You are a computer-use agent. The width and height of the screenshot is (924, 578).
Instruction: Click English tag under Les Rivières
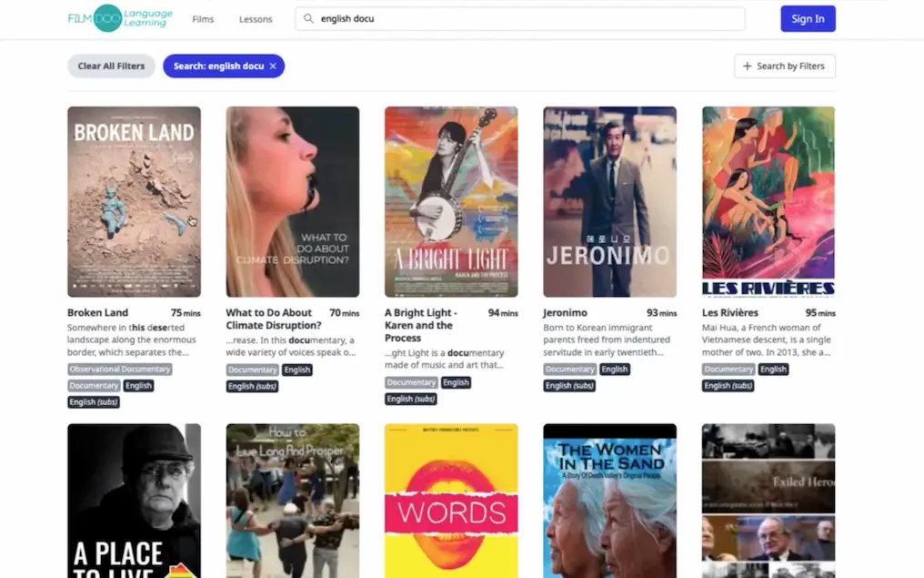(x=773, y=370)
